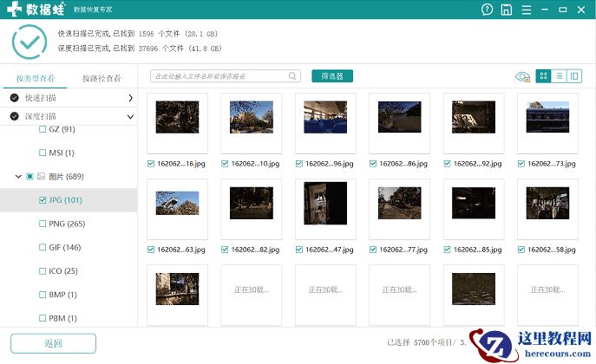Open thumbnail of 162062...10.jpg
The image size is (596, 364).
[x=252, y=117]
